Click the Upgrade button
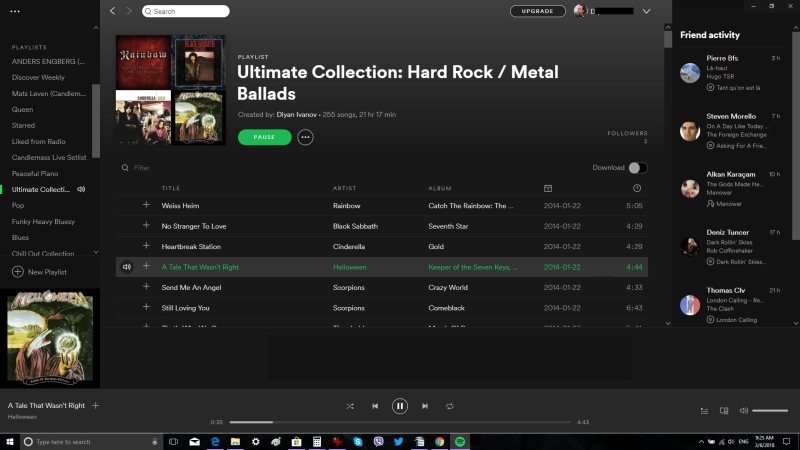This screenshot has height=450, width=800. point(537,11)
